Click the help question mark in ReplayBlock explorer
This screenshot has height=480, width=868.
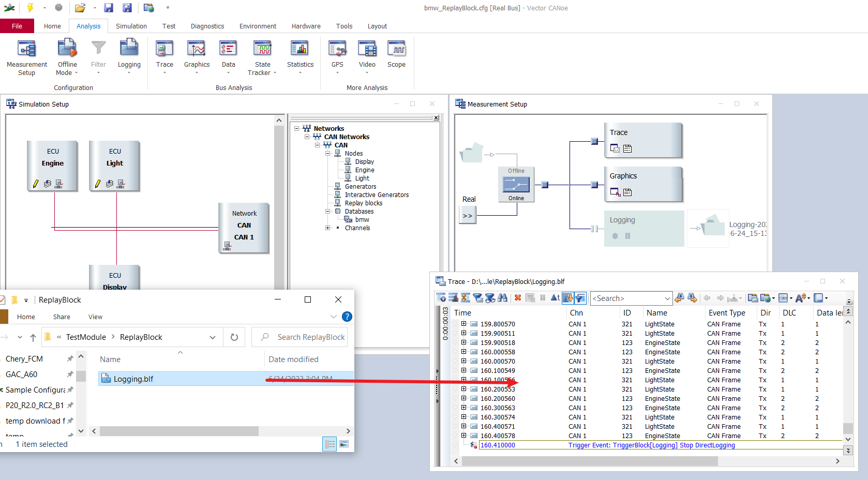[347, 317]
